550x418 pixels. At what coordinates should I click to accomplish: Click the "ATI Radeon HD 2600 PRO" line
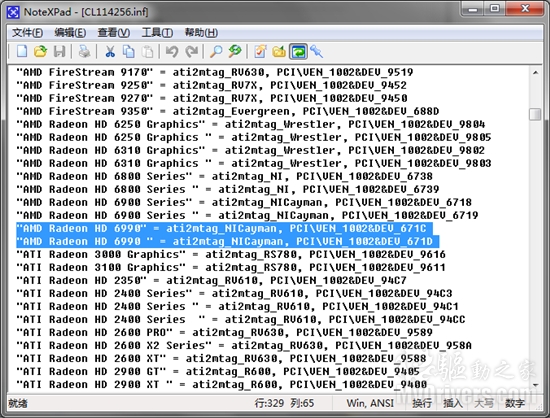(224, 332)
